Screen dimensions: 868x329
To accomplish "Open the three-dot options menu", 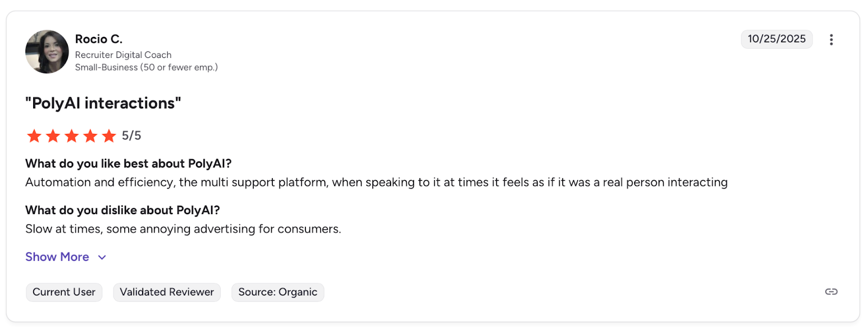I will [831, 40].
